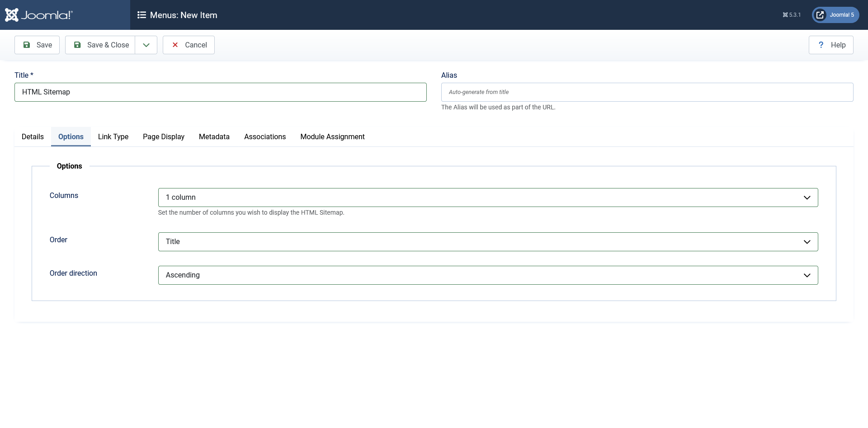Click the Joomla logo in header
Viewport: 868px width, 428px height.
click(39, 15)
